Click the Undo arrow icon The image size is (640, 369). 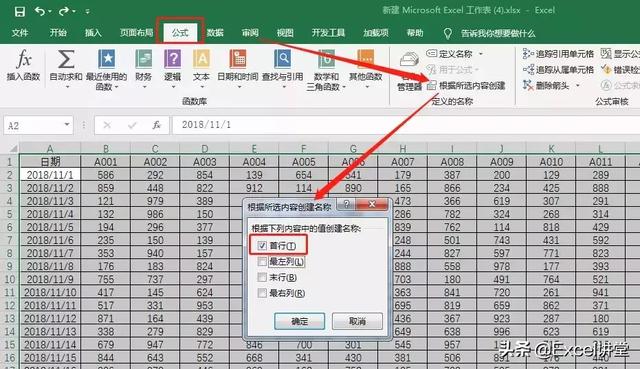pyautogui.click(x=40, y=11)
